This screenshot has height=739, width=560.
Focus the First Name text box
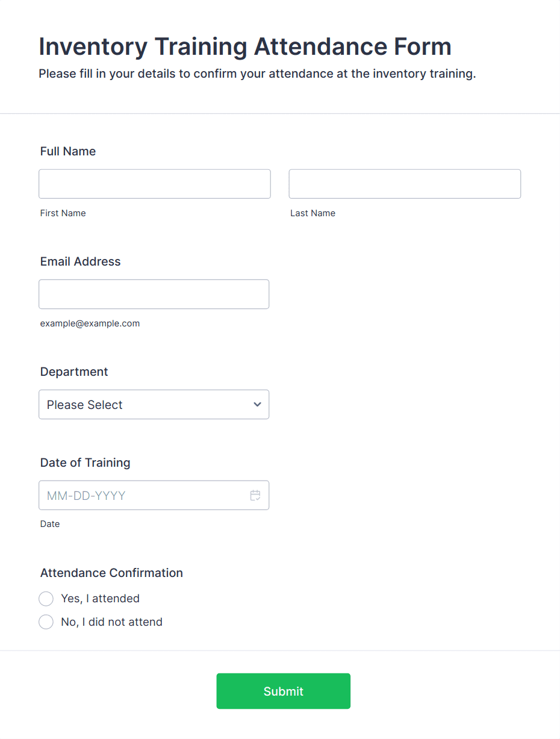click(155, 184)
